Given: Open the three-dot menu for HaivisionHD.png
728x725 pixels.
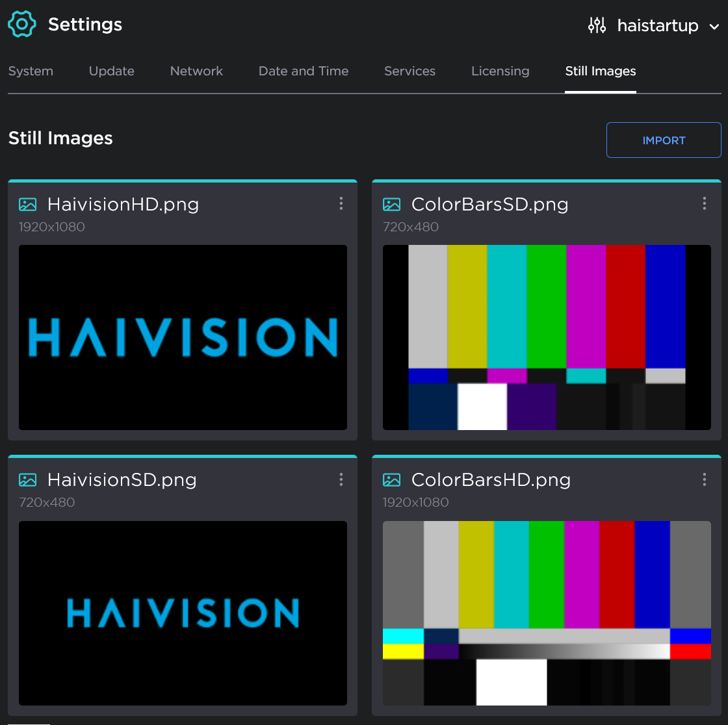Looking at the screenshot, I should pyautogui.click(x=341, y=204).
